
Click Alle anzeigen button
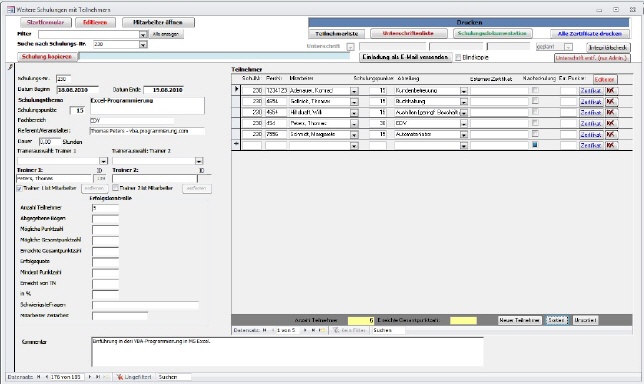(166, 34)
